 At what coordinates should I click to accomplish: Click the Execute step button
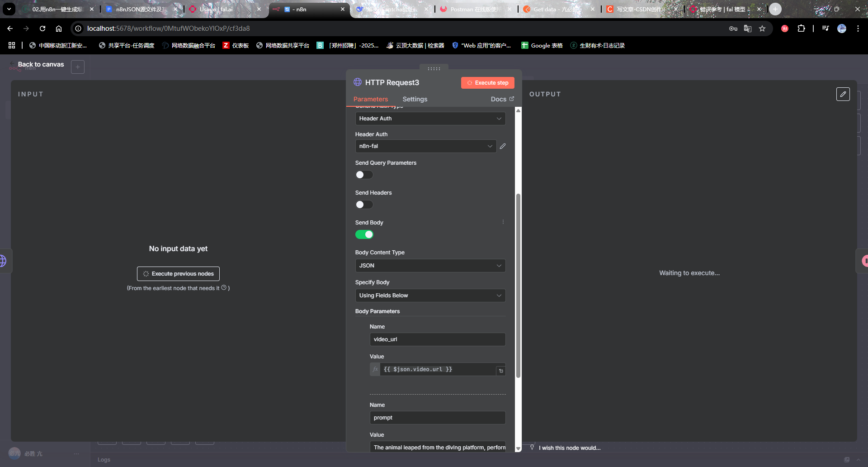(x=487, y=83)
